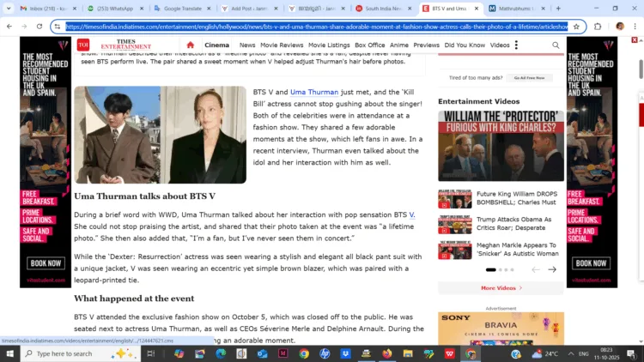Open the site search magnifier icon
This screenshot has height=362, width=644.
tap(556, 45)
